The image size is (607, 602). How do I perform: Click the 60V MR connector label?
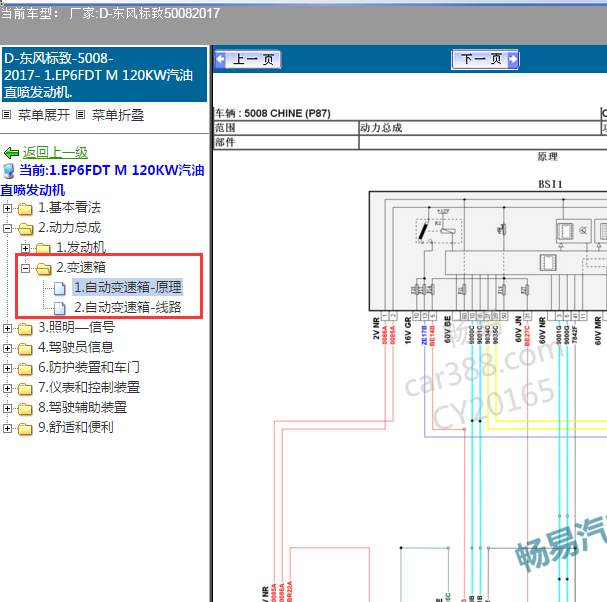[x=598, y=331]
